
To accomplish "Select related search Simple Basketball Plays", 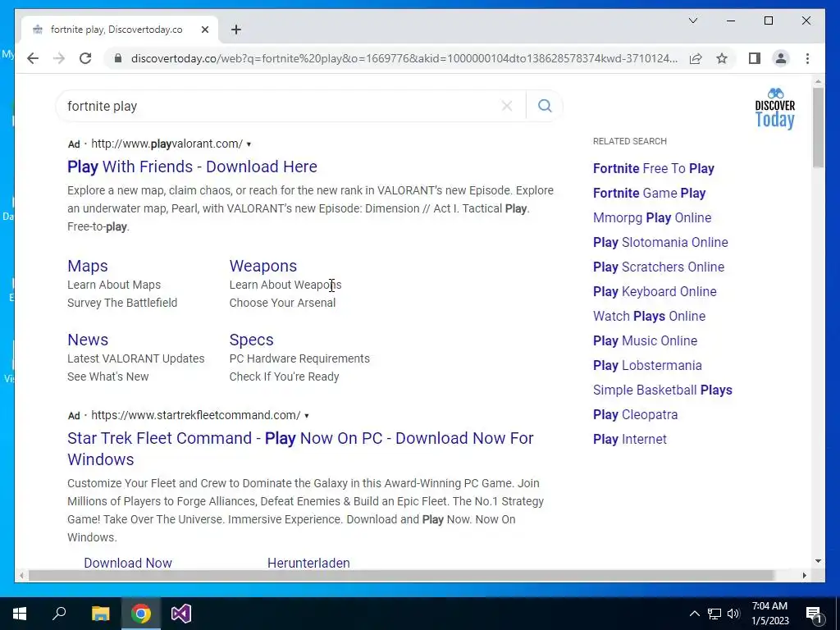I will click(663, 390).
